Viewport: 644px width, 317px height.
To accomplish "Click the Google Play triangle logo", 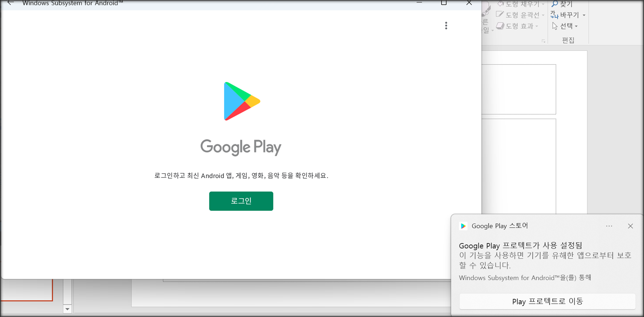I will [x=242, y=101].
